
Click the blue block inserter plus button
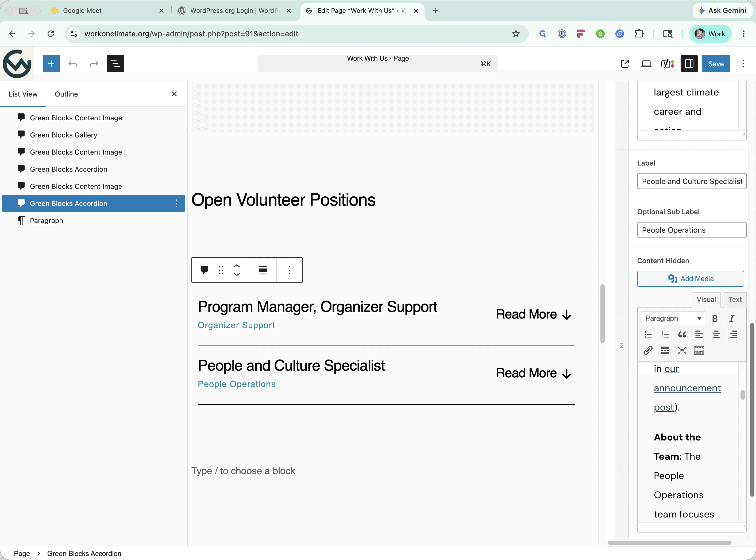(x=51, y=63)
